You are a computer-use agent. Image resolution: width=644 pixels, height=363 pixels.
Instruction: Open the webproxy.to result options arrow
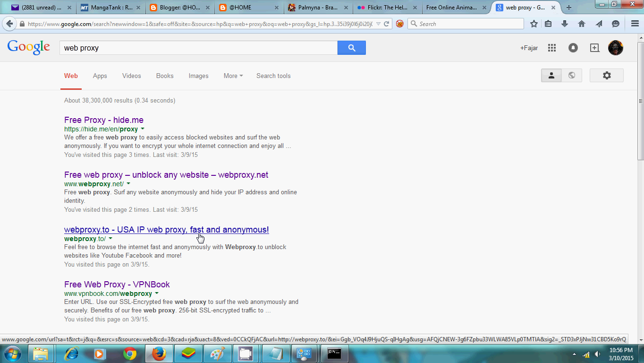[110, 239]
